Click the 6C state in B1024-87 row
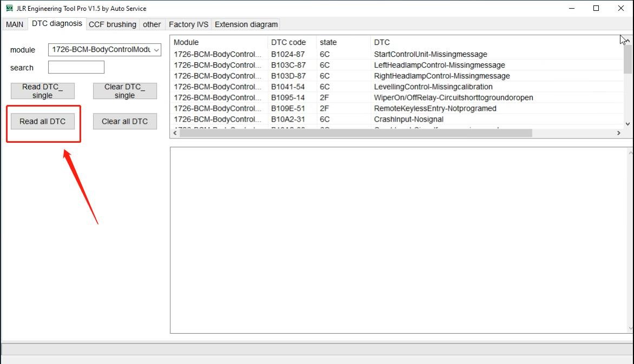The height and width of the screenshot is (364, 634). (x=325, y=54)
